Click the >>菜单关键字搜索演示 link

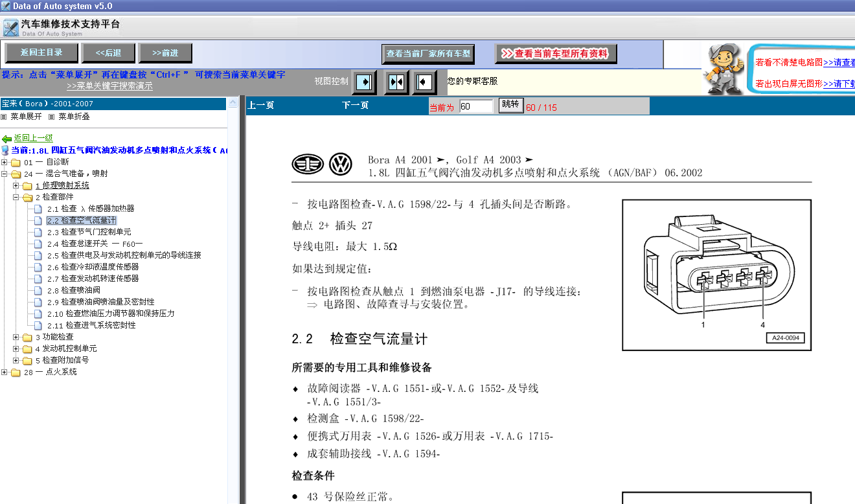coord(109,86)
